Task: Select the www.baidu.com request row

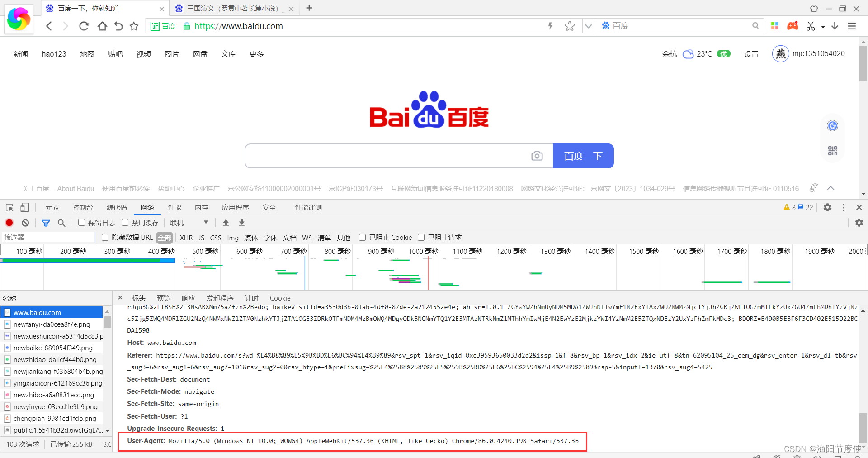Action: point(52,312)
